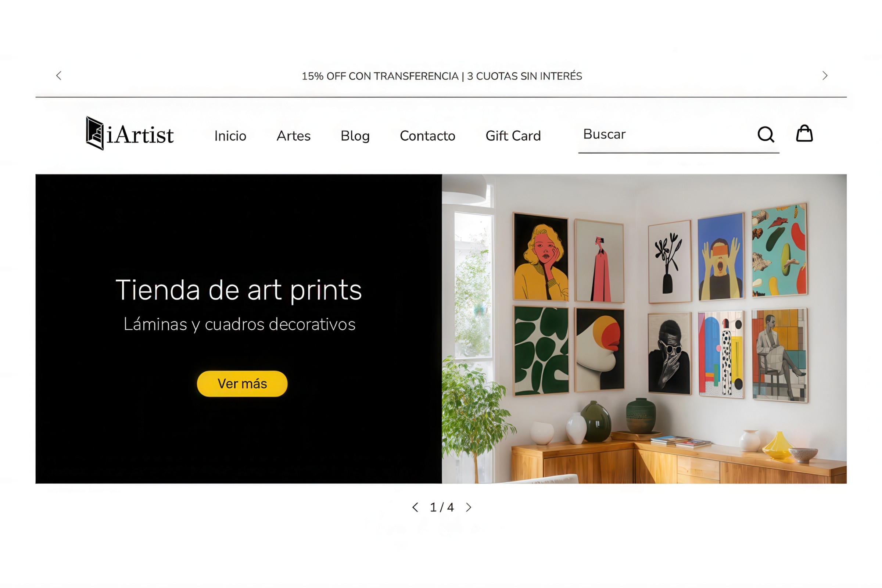Viewport: 882px width, 588px height.
Task: Go to previous slide in hero carousel
Action: click(x=415, y=508)
